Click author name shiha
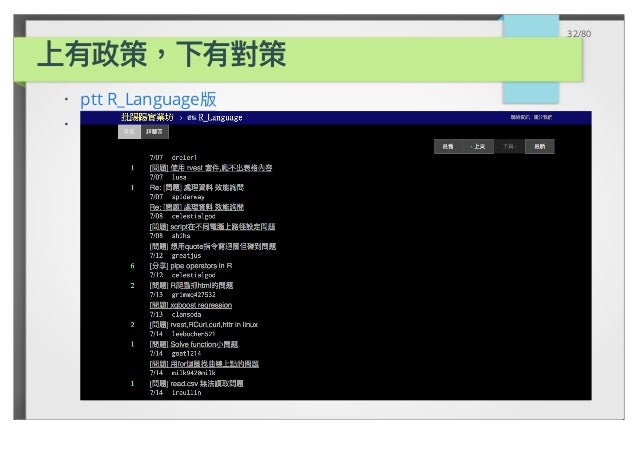 181,236
